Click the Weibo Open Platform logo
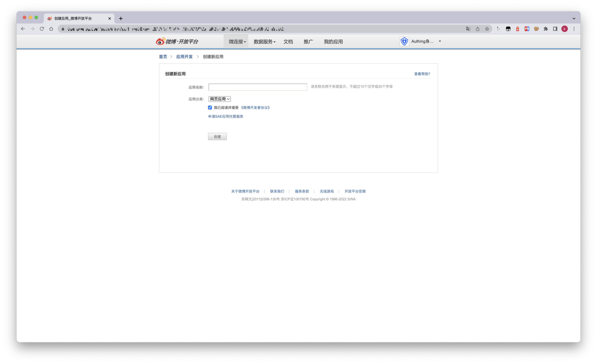This screenshot has width=597, height=364. (177, 41)
